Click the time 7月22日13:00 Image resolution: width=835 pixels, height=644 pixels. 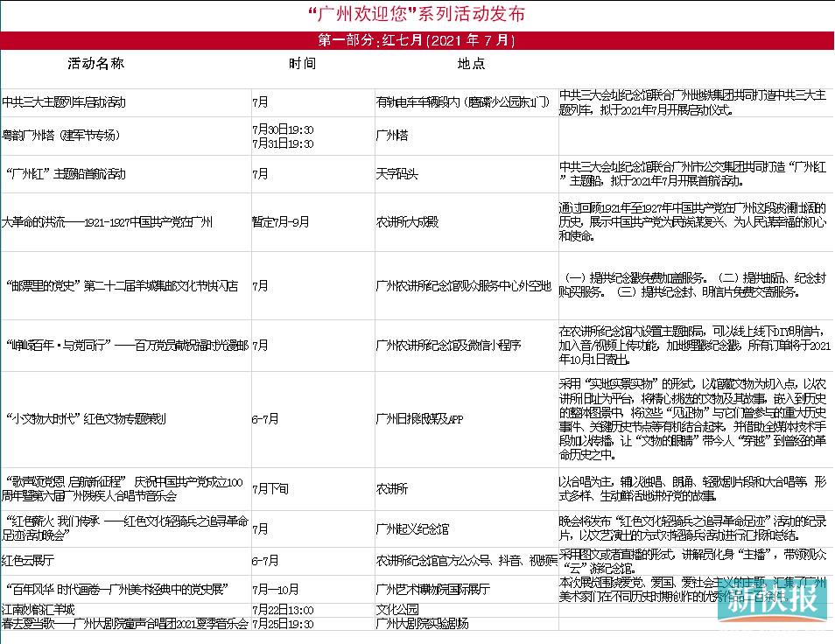[283, 610]
